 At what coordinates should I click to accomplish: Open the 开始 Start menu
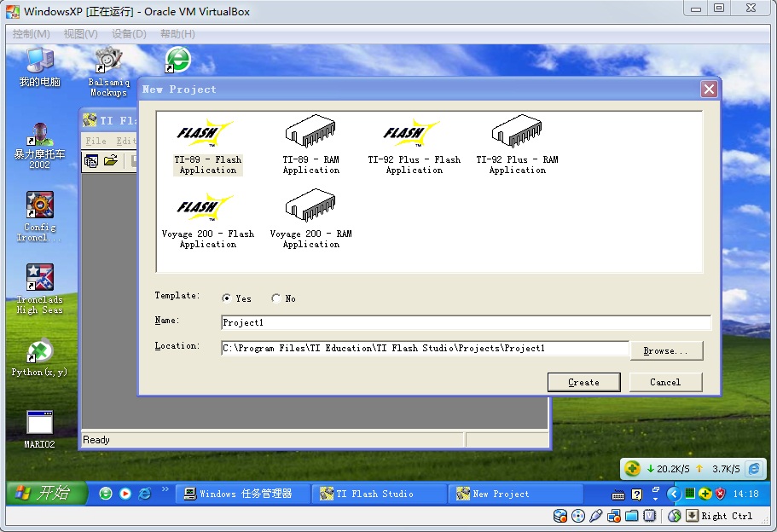[x=47, y=494]
